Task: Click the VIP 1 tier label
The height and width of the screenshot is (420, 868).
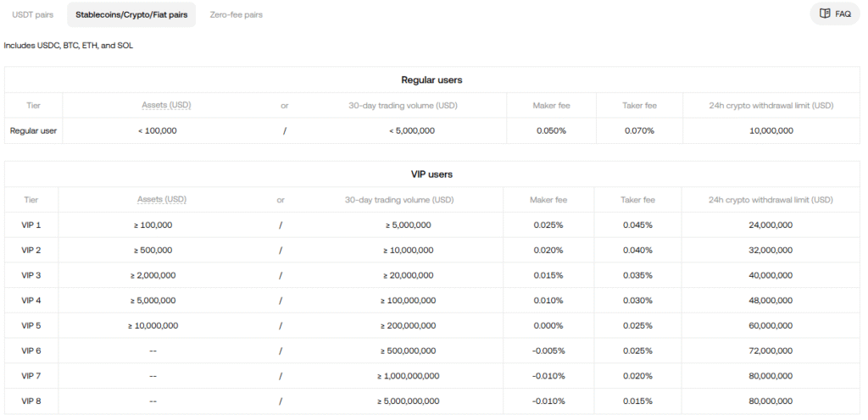Action: pos(31,225)
